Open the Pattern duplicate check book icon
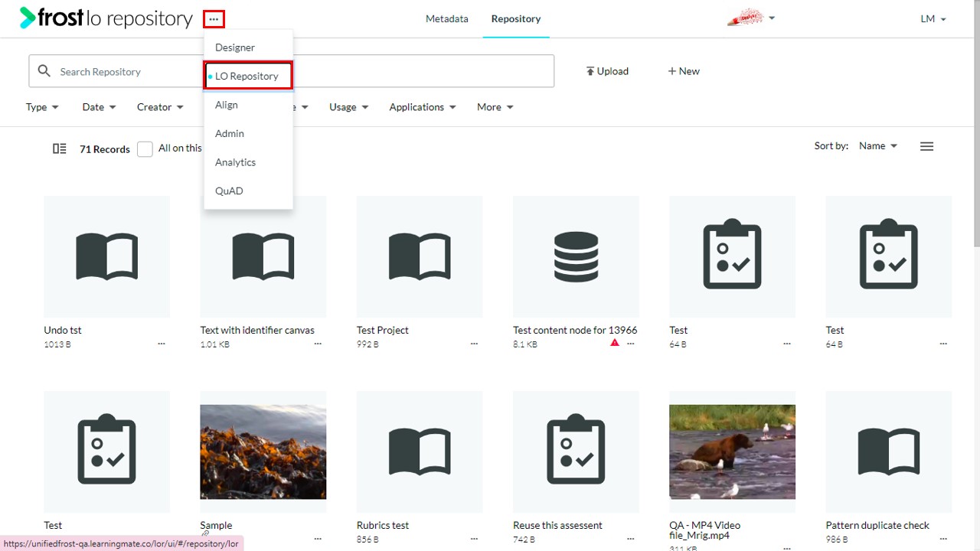Viewport: 980px width, 551px height. point(889,452)
